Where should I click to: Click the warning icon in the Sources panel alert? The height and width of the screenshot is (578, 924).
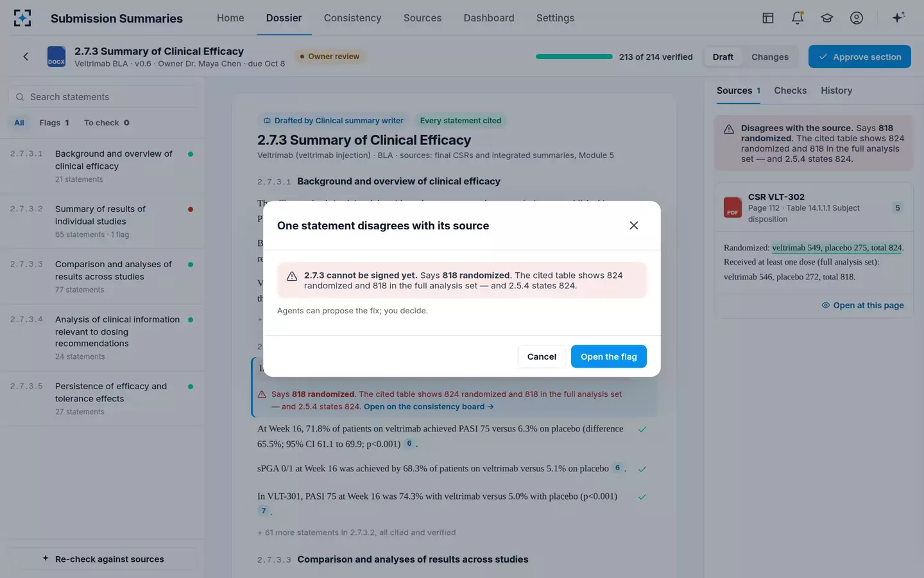(x=729, y=129)
